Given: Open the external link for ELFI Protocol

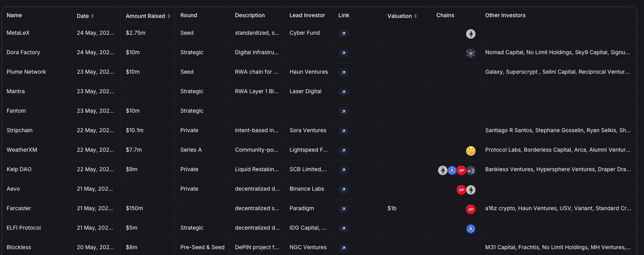Looking at the screenshot, I should pos(343,228).
